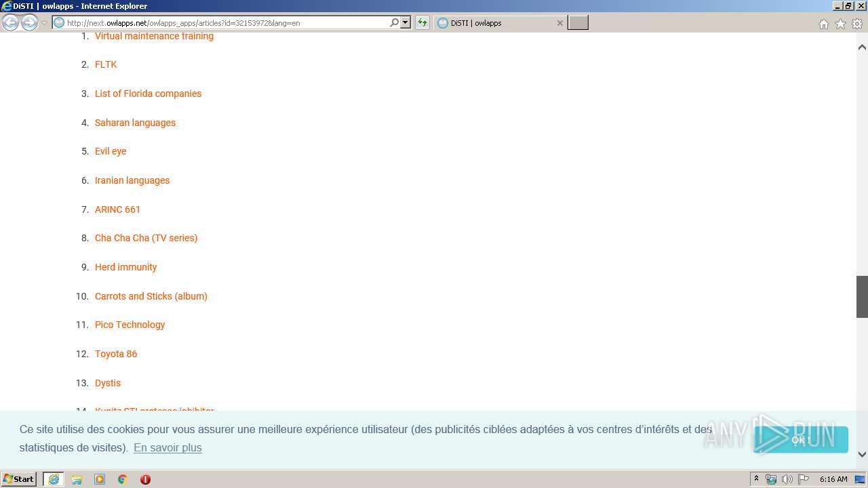Open File Explorer folder taskbar icon
Screen dimensions: 868x488
coord(77,479)
